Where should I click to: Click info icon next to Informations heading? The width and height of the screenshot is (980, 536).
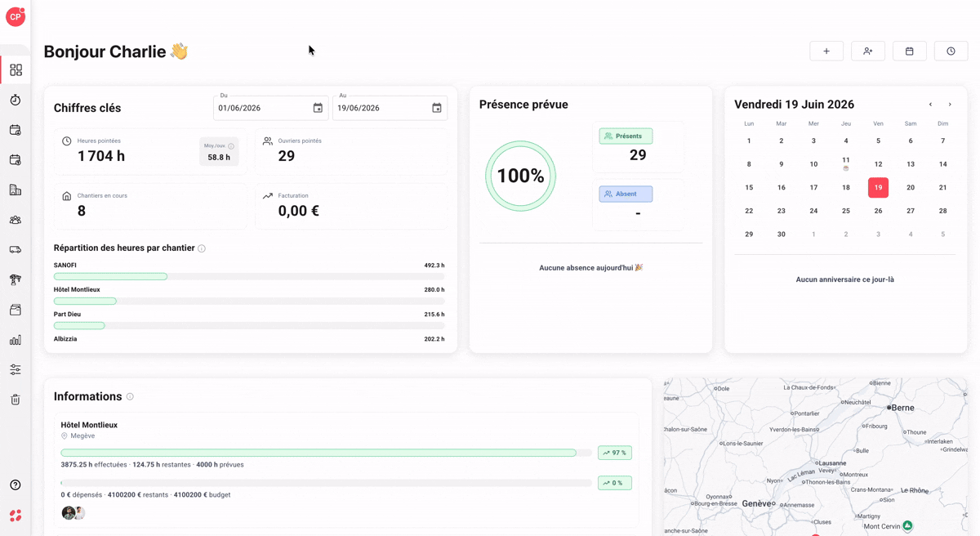[130, 396]
